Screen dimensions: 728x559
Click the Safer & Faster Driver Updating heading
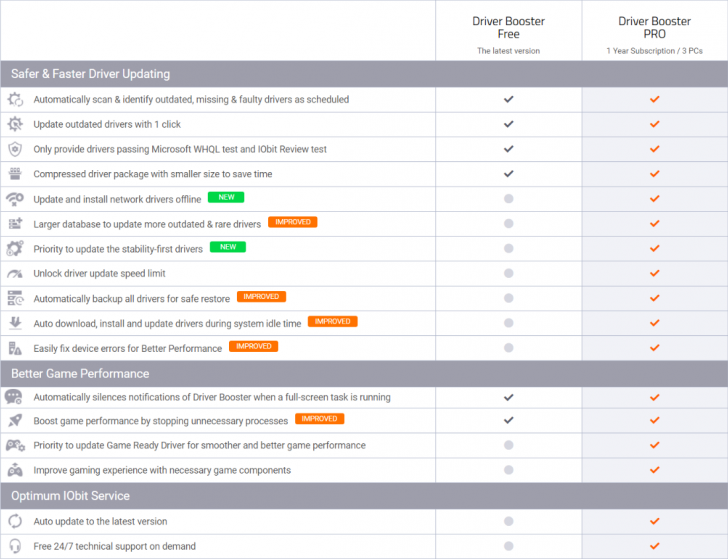(x=91, y=74)
